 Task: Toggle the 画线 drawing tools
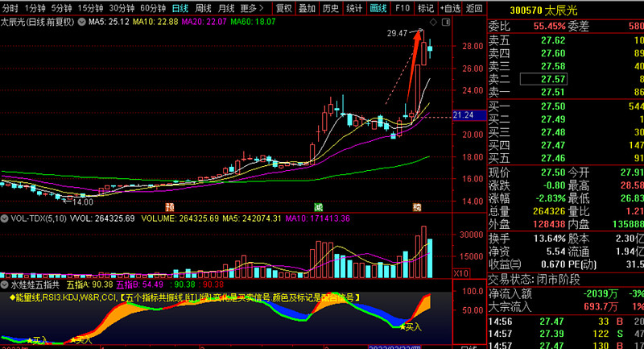tap(378, 8)
